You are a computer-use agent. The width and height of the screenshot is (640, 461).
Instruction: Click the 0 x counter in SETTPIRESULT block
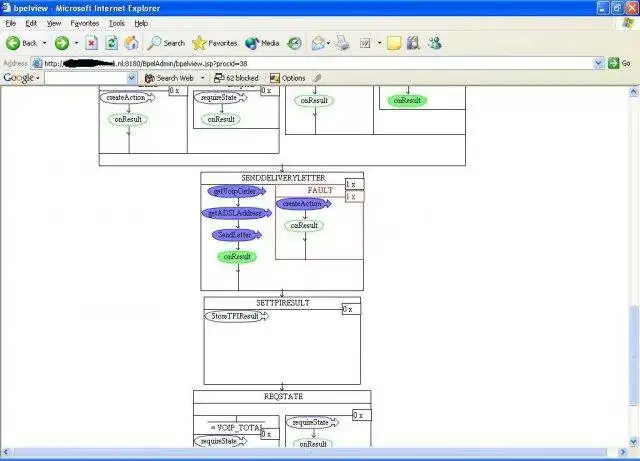(x=351, y=309)
